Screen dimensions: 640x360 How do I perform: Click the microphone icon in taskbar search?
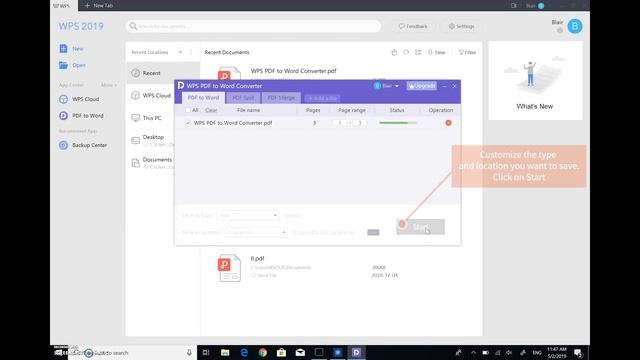coord(189,353)
